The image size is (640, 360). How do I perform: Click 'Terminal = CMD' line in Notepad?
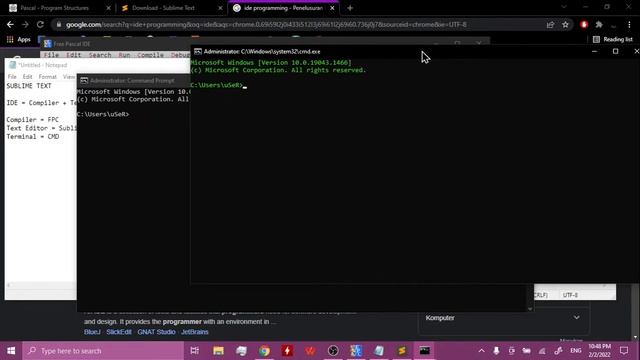point(33,137)
